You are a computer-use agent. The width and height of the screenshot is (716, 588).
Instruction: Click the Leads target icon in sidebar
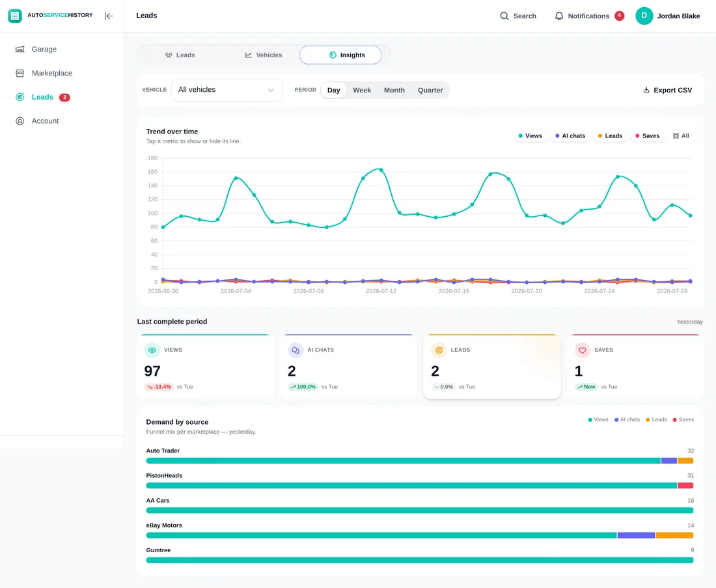tap(20, 97)
